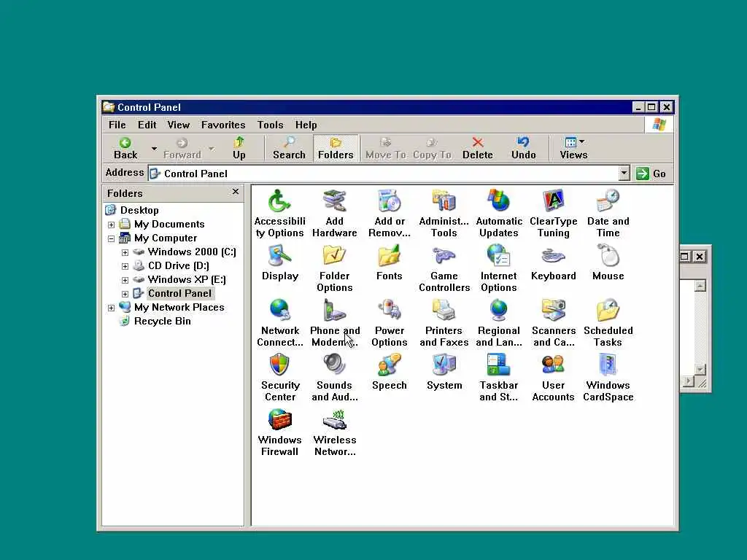
Task: Open the Favorites menu
Action: click(x=223, y=125)
